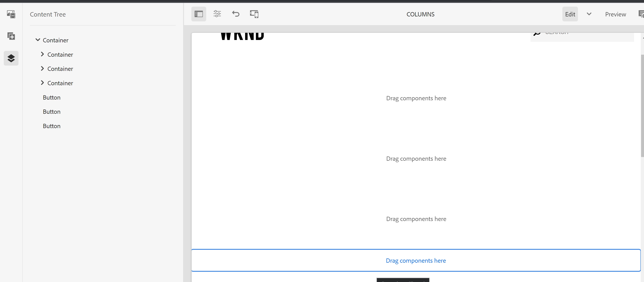Select the first Button tree item
Viewport: 644px width, 282px height.
pyautogui.click(x=52, y=98)
